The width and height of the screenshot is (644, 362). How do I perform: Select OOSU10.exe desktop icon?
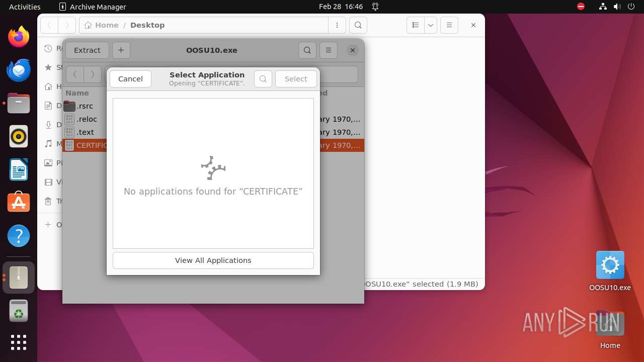pos(610,271)
